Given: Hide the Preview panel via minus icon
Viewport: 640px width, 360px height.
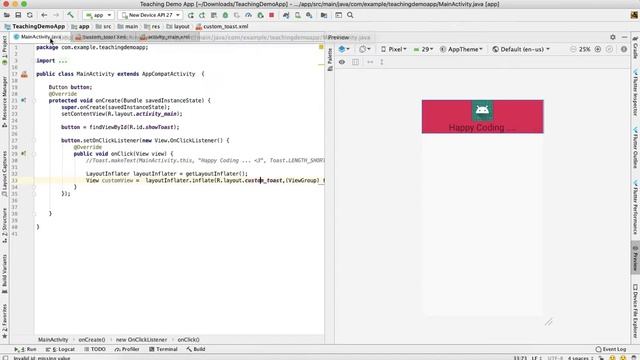Looking at the screenshot, I should pyautogui.click(x=624, y=37).
